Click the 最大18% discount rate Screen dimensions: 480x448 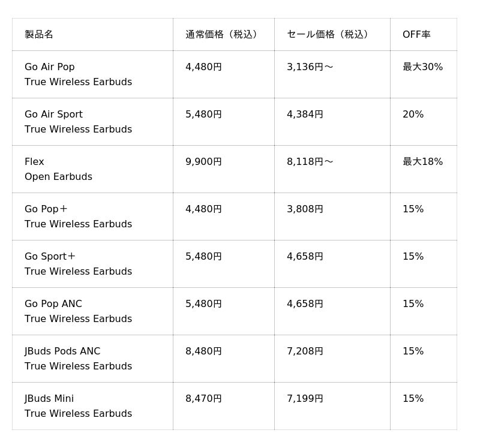422,162
